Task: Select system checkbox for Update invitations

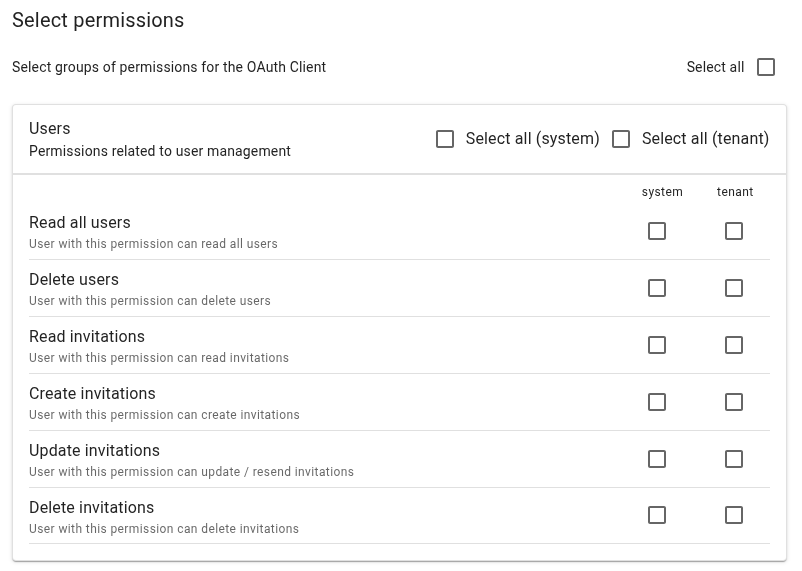Action: [x=657, y=459]
